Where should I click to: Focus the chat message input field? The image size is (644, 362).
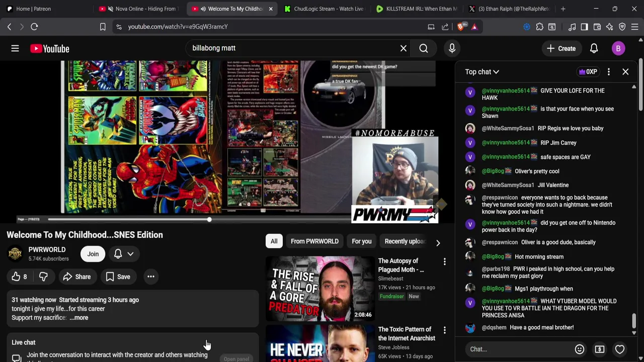518,349
